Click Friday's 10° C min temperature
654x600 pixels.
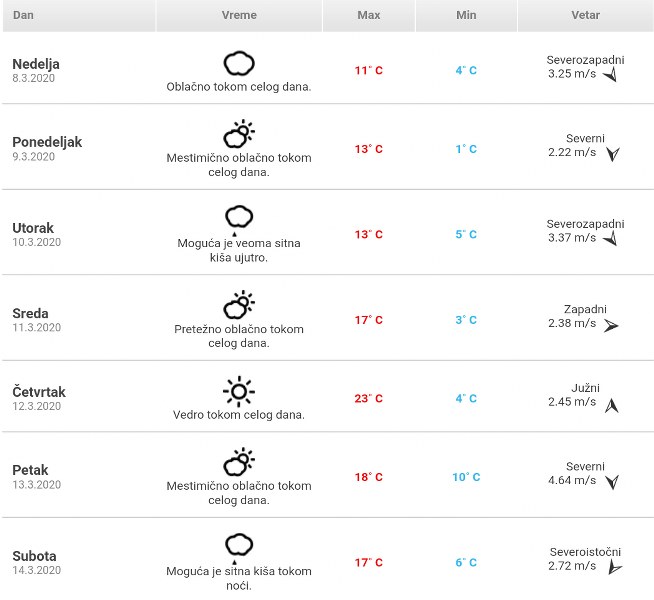(x=466, y=477)
